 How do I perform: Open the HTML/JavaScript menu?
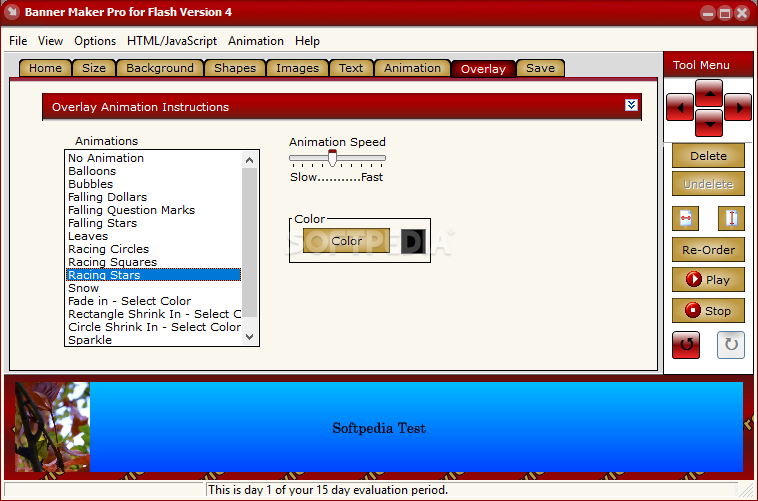[172, 41]
